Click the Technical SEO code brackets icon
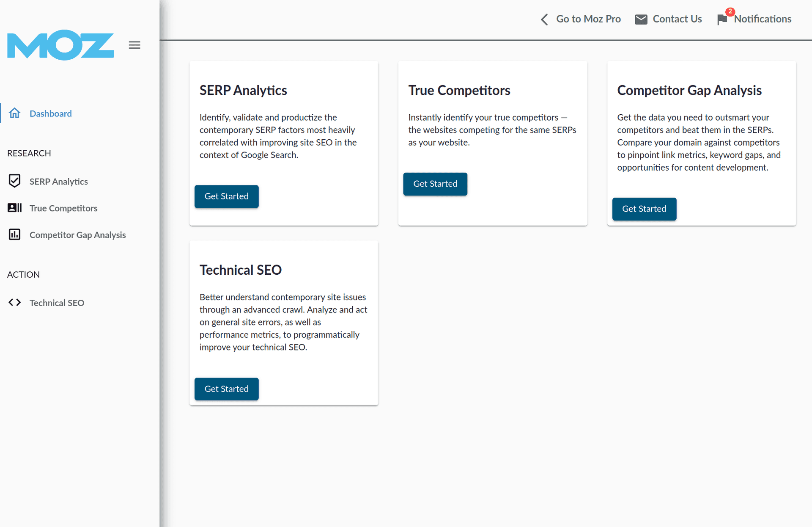 click(x=14, y=302)
